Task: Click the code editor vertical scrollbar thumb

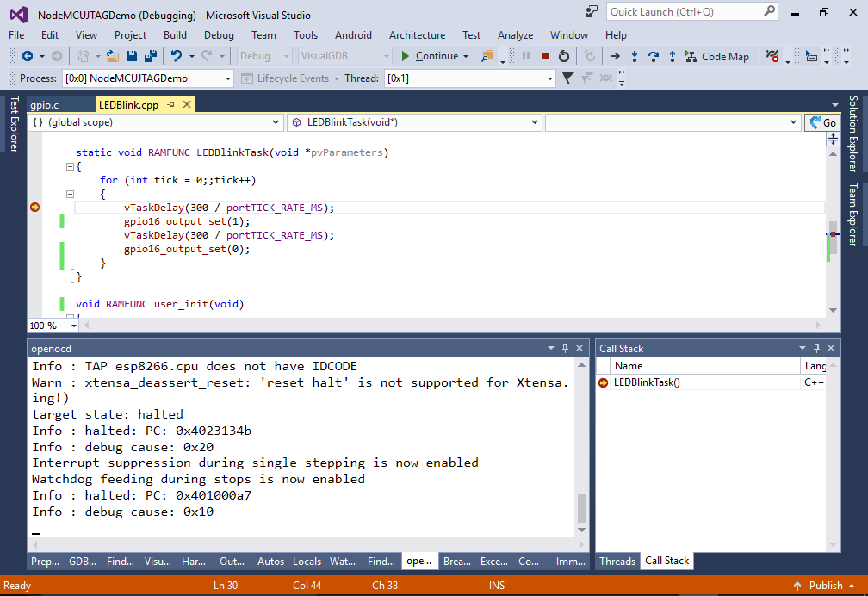Action: (833, 239)
